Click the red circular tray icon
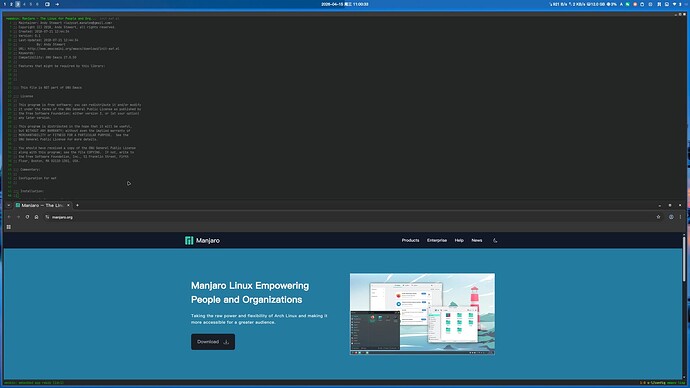Image resolution: width=690 pixels, height=388 pixels. click(x=635, y=4)
